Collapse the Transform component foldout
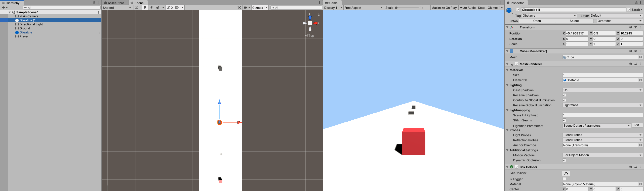 click(507, 27)
